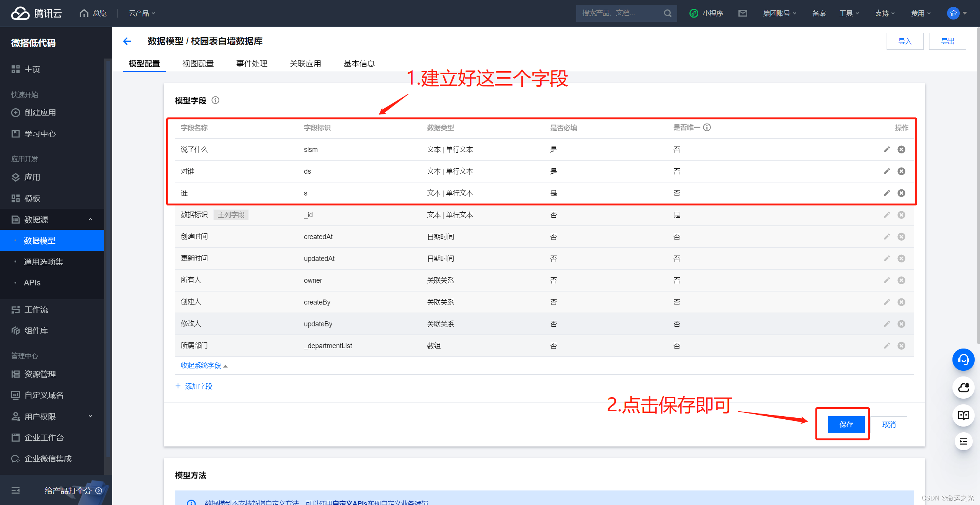980x505 pixels.
Task: Switch to the 视图配置 tab
Action: (x=198, y=64)
